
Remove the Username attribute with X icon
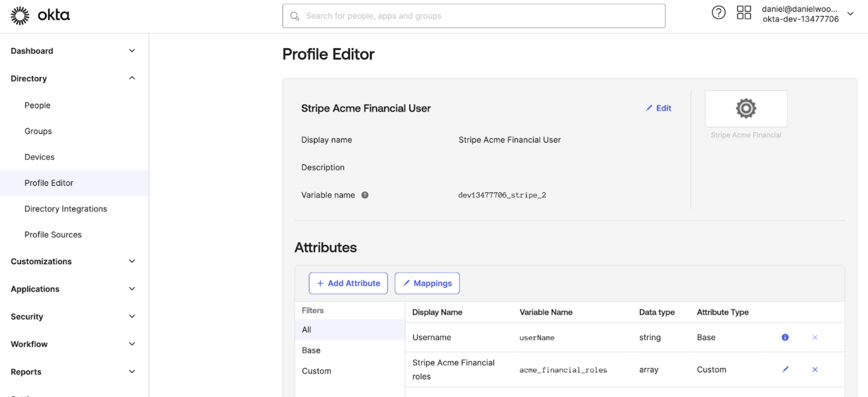[815, 337]
